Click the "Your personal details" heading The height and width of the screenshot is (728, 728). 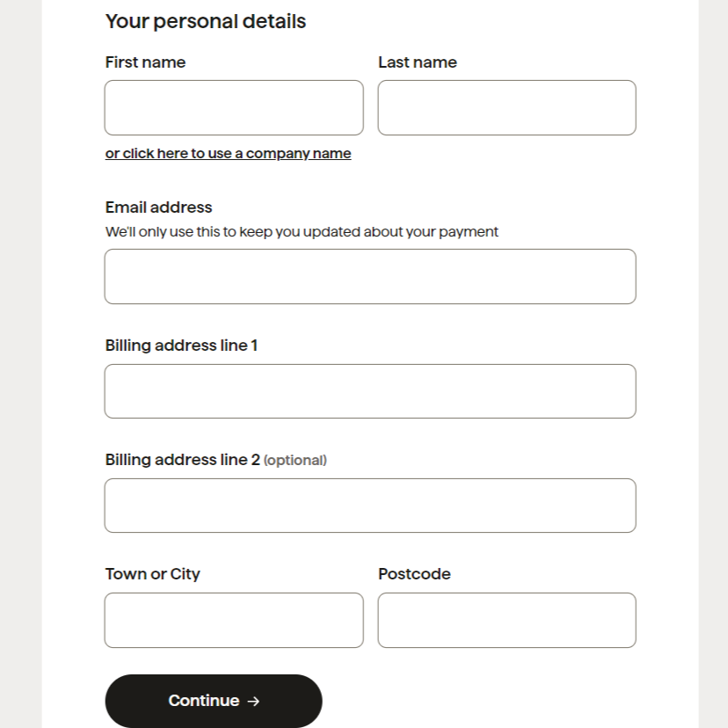coord(206,21)
